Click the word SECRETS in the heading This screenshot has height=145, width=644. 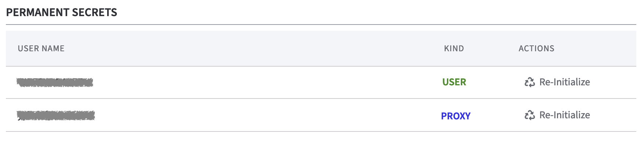coord(94,12)
